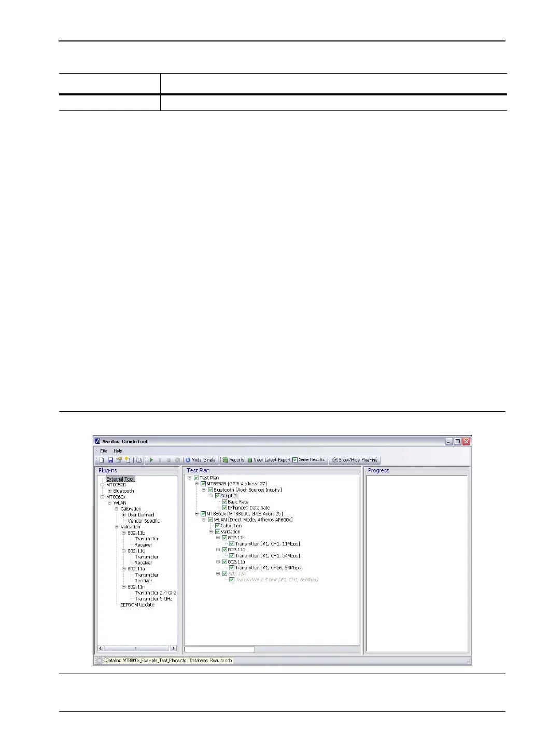Click greyed Transmitter 2.4 GHz 65Mbps item

[x=277, y=580]
